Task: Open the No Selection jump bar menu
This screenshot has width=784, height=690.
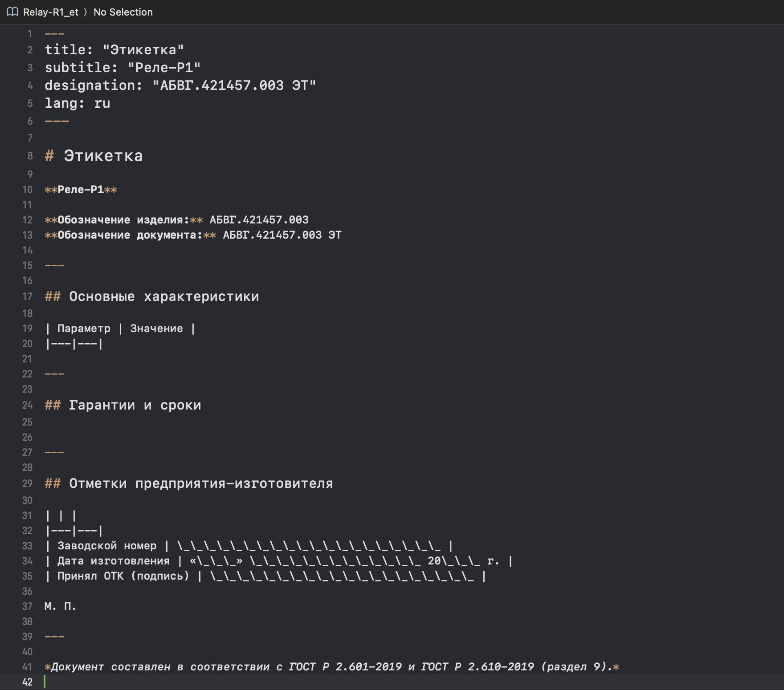Action: click(x=123, y=12)
